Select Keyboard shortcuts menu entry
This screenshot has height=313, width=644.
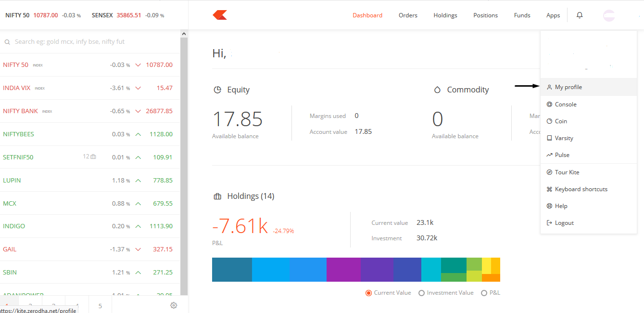coord(589,189)
